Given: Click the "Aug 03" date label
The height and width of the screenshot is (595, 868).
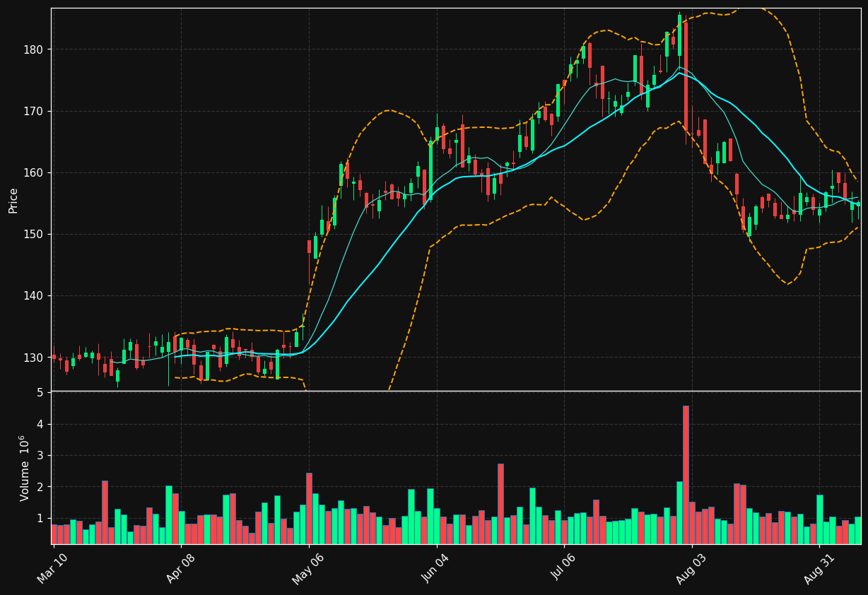Looking at the screenshot, I should click(692, 568).
